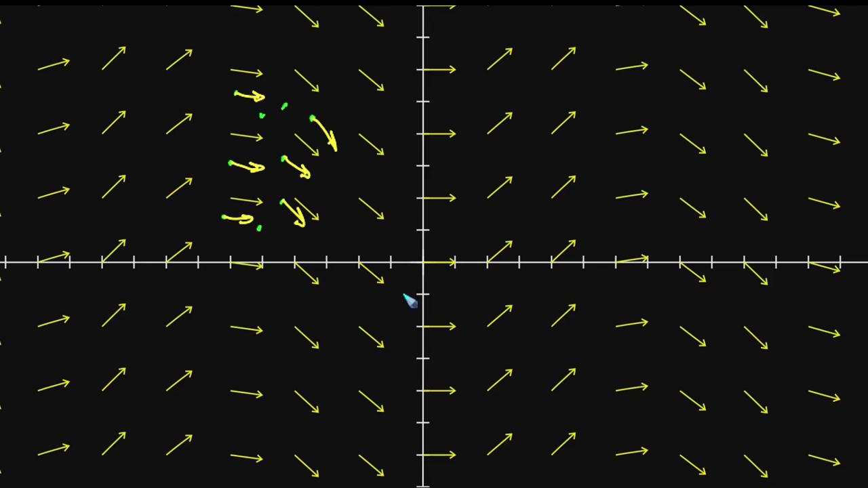This screenshot has width=868, height=488.
Task: Click the left end of the horizontal axis
Action: tap(4, 262)
